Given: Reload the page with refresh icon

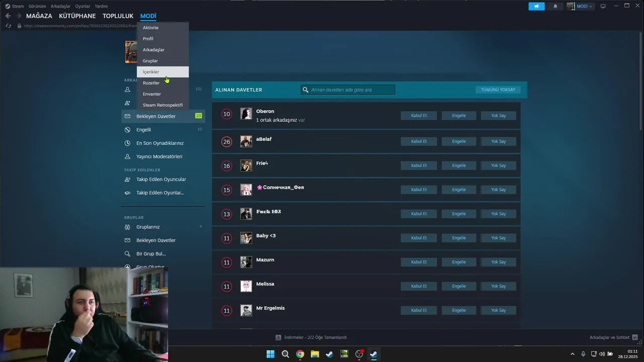Looking at the screenshot, I should 8,26.
